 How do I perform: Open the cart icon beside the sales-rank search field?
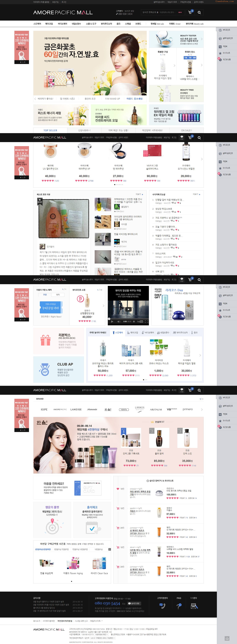coord(190,12)
